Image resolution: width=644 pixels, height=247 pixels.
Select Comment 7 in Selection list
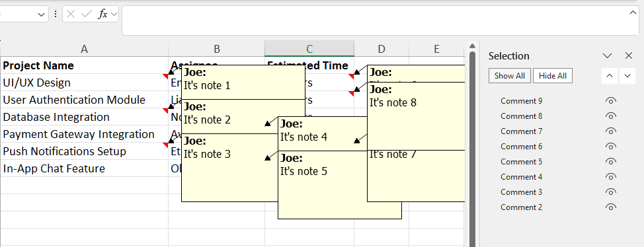pyautogui.click(x=521, y=131)
